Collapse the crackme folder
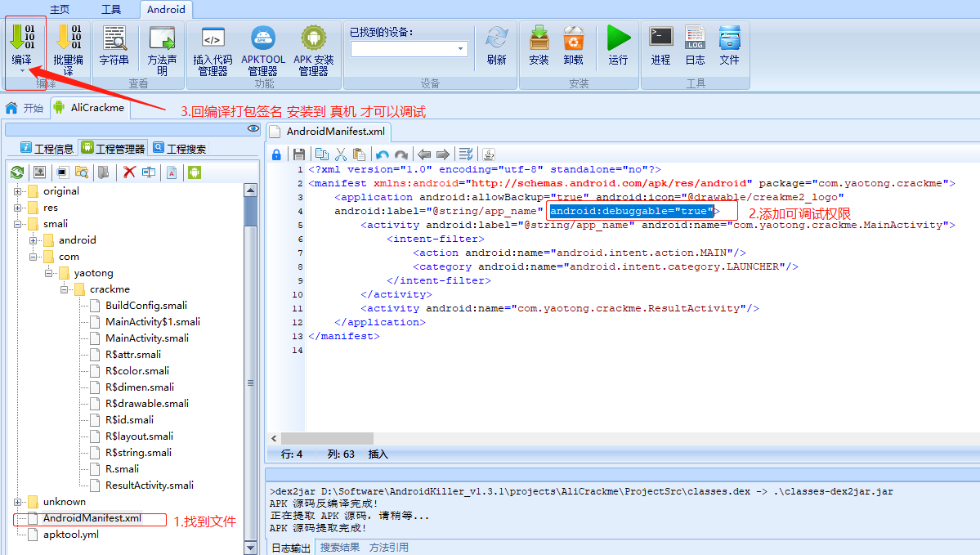Screen dimensions: 980x555 (64, 289)
